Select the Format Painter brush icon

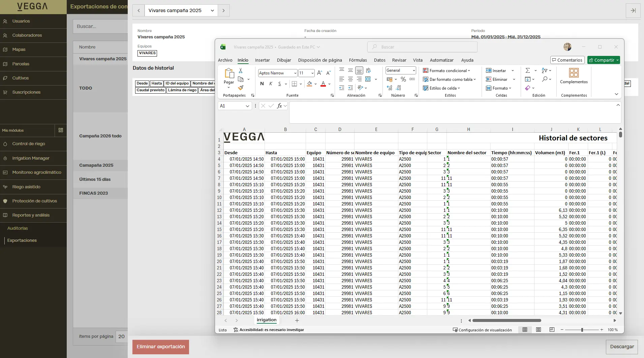tap(241, 88)
